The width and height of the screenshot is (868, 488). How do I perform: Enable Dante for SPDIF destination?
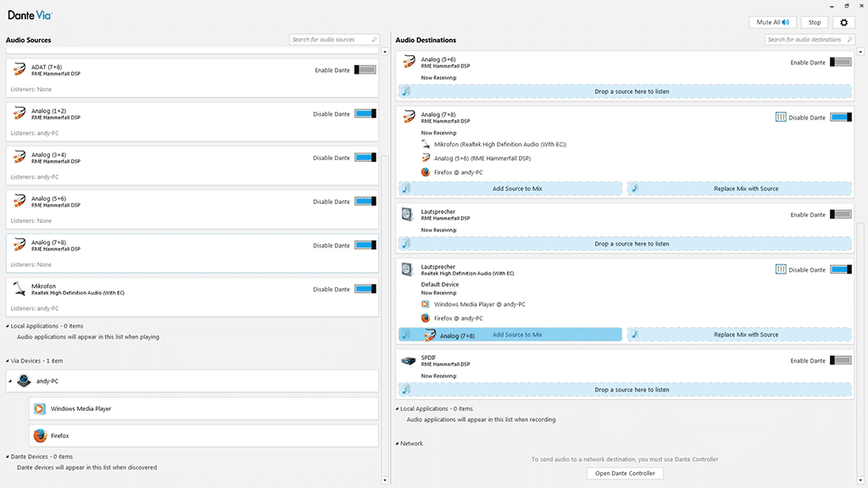click(841, 361)
